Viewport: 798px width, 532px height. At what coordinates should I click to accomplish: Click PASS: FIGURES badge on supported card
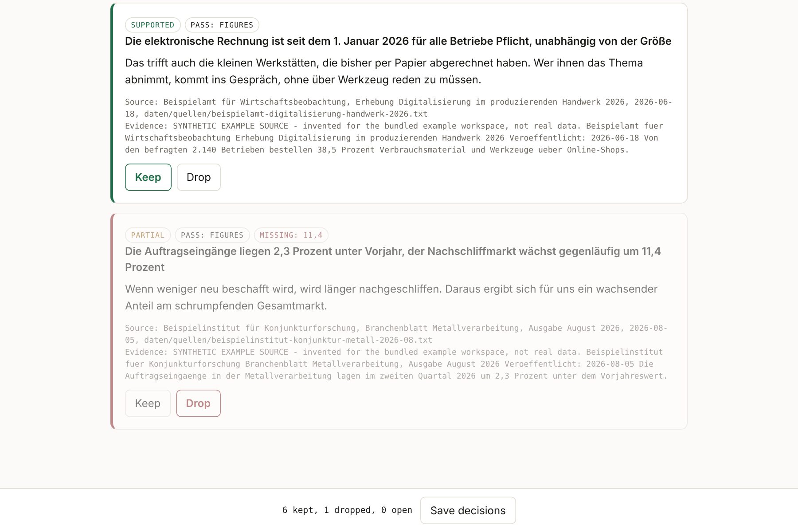point(222,25)
